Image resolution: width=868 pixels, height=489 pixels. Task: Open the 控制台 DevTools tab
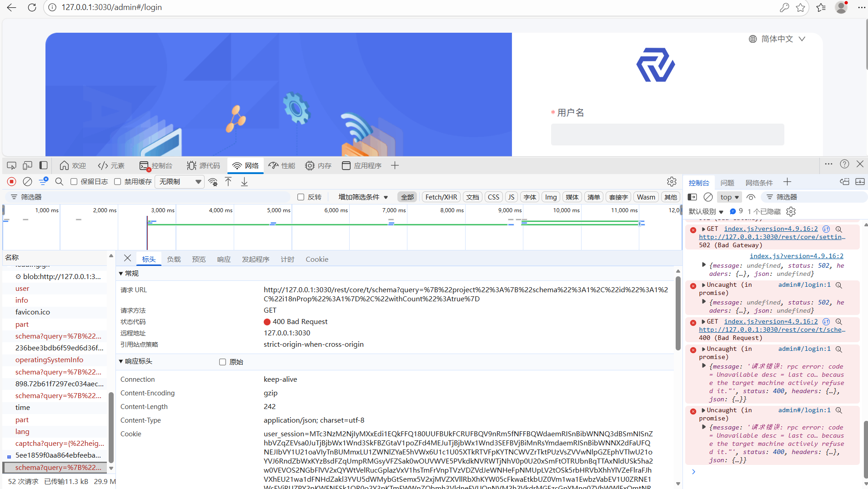(156, 165)
